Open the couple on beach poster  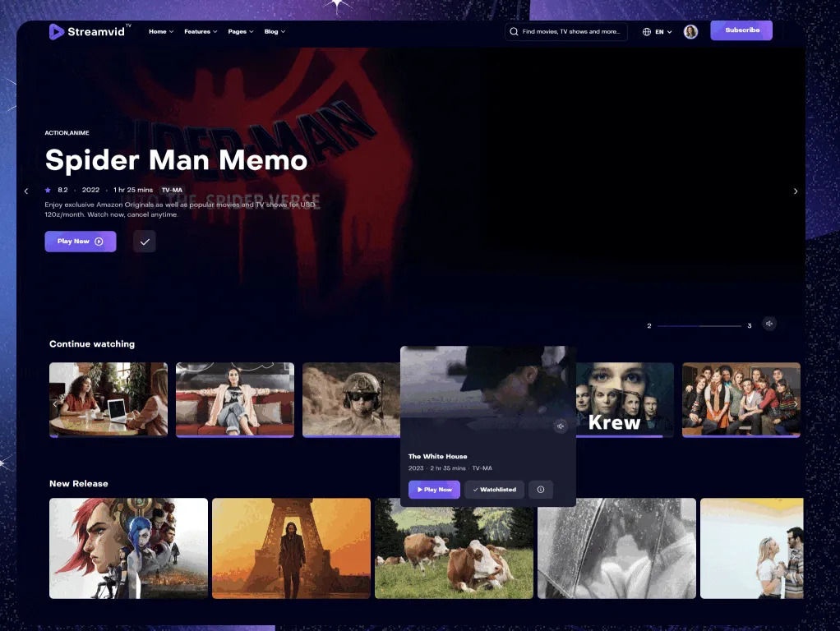click(751, 548)
